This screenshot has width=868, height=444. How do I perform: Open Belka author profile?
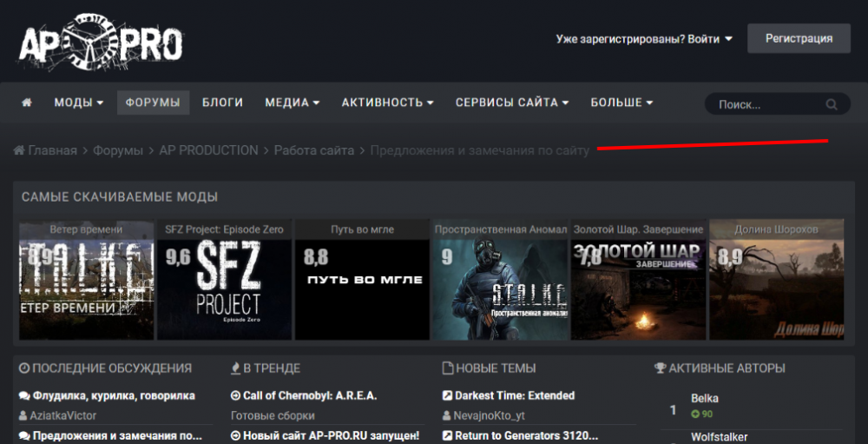coord(705,399)
